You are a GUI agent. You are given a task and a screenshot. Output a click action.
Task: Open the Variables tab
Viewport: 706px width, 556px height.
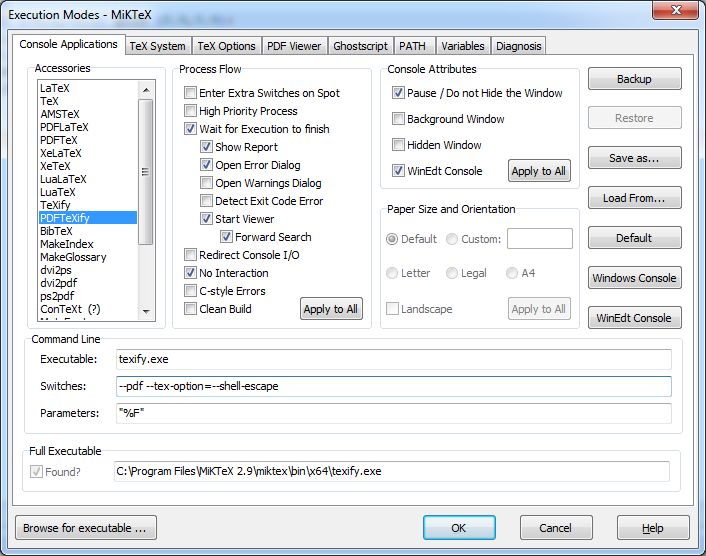click(x=463, y=46)
